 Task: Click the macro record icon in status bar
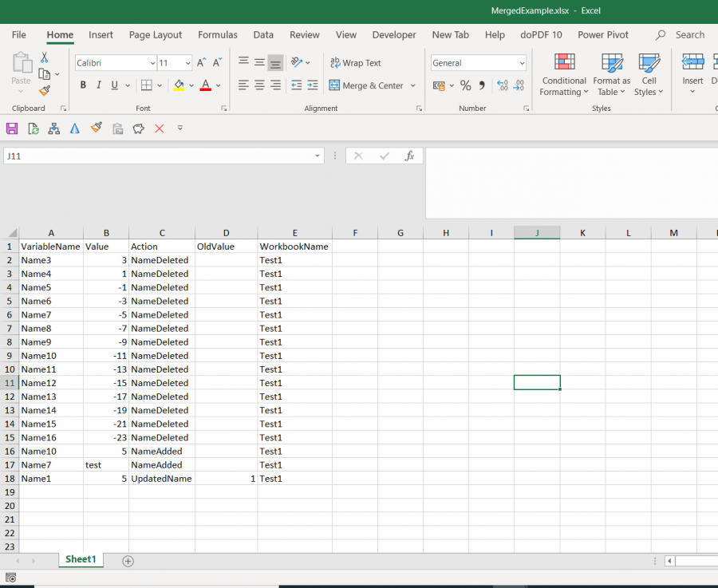[10, 578]
